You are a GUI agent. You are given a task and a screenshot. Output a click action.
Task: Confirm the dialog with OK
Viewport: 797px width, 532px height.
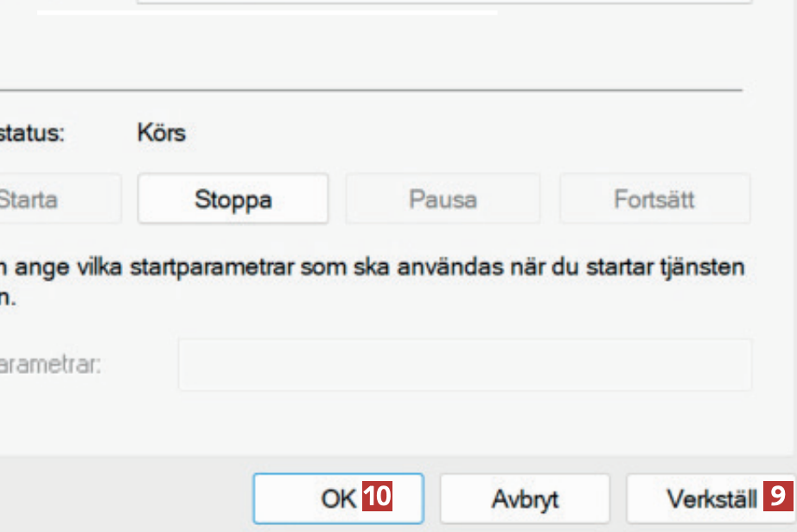337,498
